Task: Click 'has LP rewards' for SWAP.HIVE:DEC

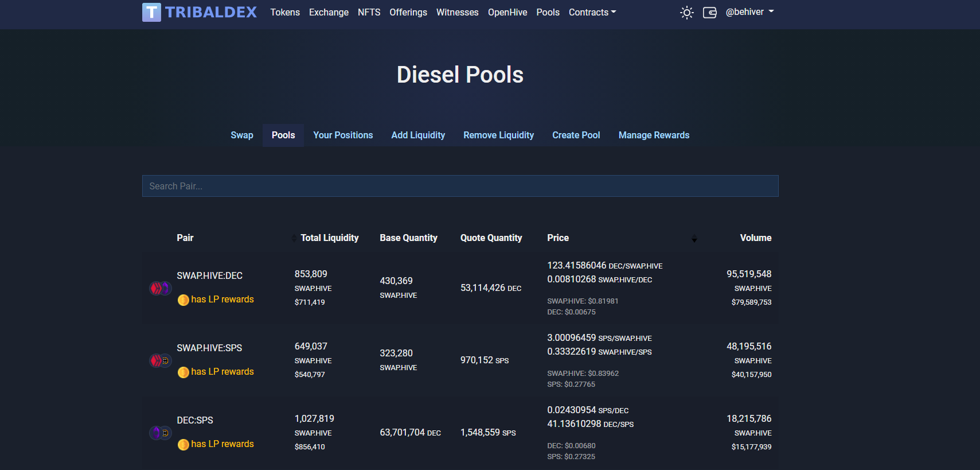Action: pos(222,299)
